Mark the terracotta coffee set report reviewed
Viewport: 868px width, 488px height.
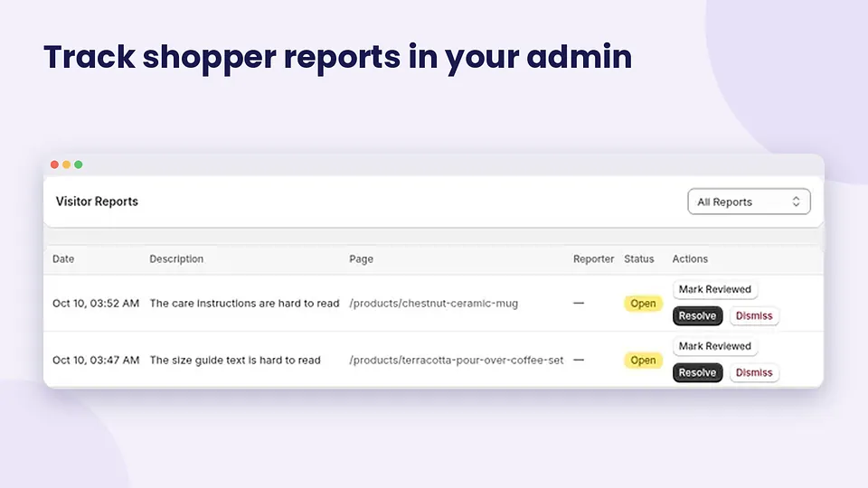pos(714,346)
